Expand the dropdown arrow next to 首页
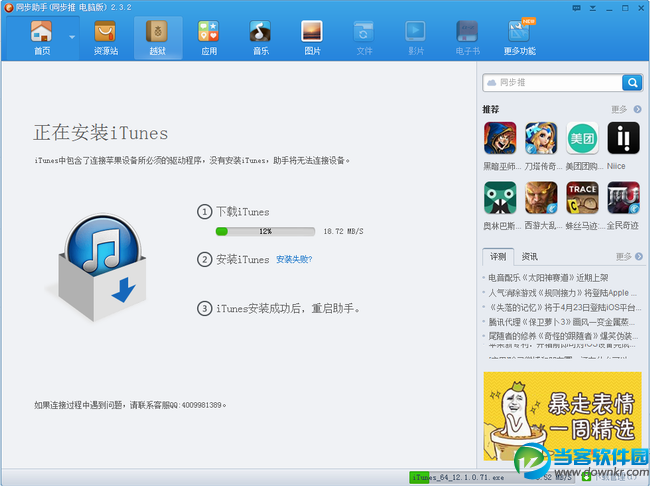 pos(72,37)
